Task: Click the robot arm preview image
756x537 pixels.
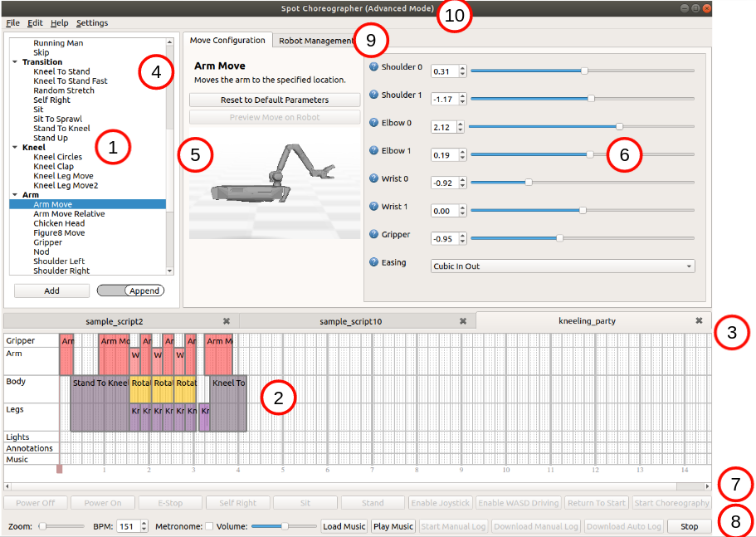Action: (275, 183)
